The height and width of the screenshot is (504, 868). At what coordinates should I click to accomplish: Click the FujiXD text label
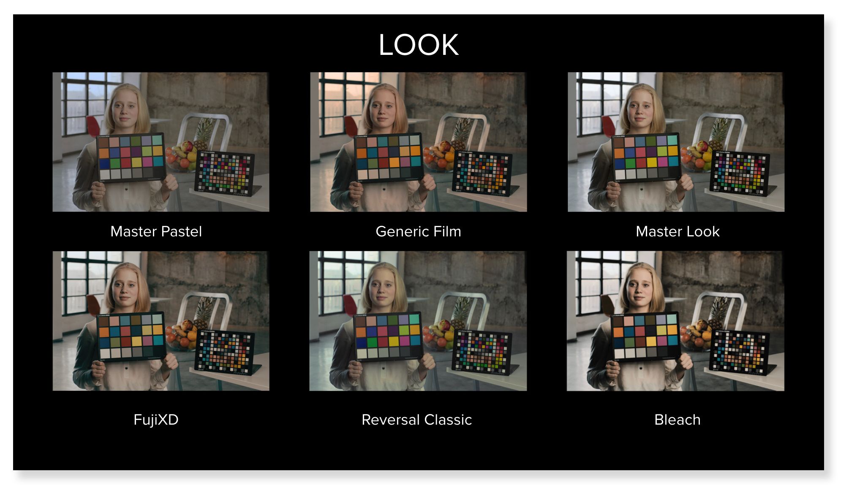point(156,420)
